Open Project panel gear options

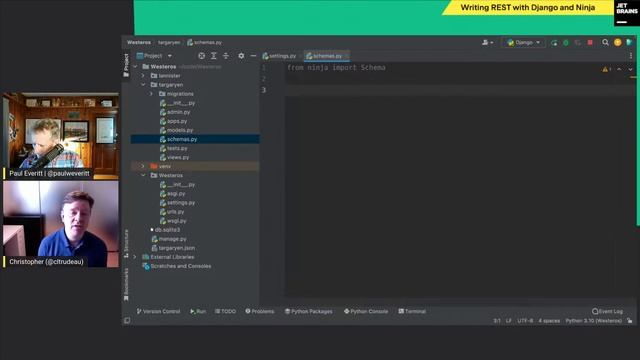point(241,56)
